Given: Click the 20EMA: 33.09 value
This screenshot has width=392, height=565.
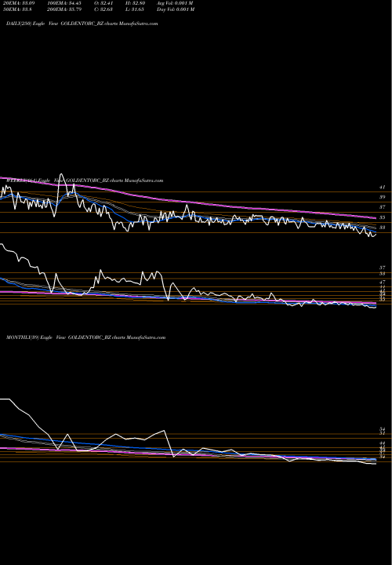Looking at the screenshot, I should (19, 3).
